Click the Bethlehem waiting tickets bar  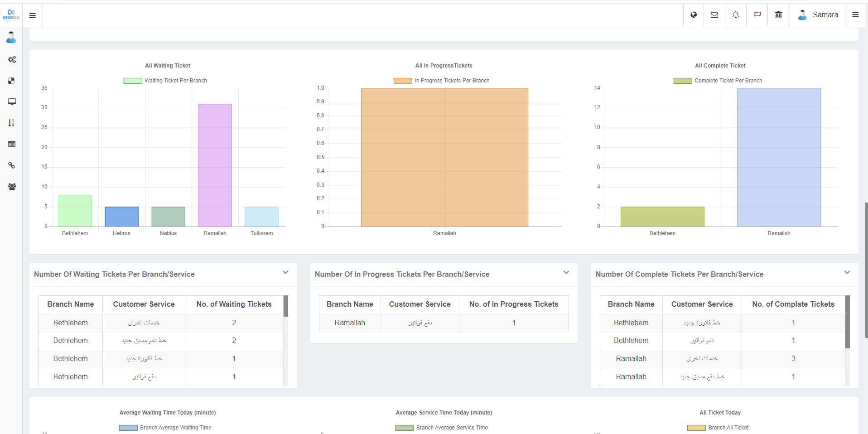click(75, 211)
